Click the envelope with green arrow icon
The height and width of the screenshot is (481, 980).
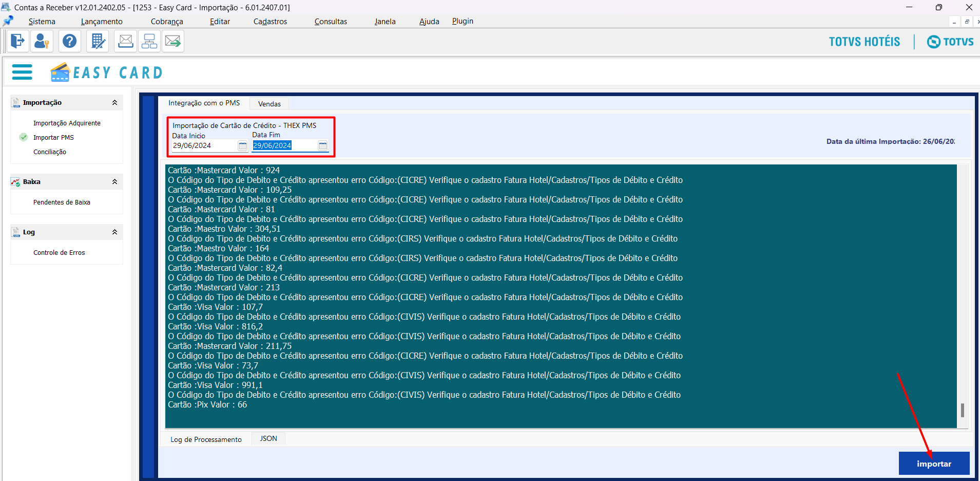pyautogui.click(x=173, y=41)
